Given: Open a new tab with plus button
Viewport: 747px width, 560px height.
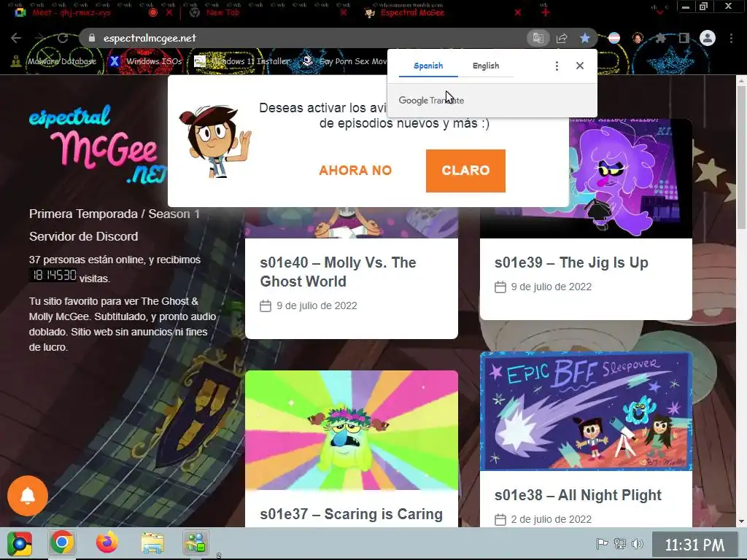Looking at the screenshot, I should click(546, 12).
